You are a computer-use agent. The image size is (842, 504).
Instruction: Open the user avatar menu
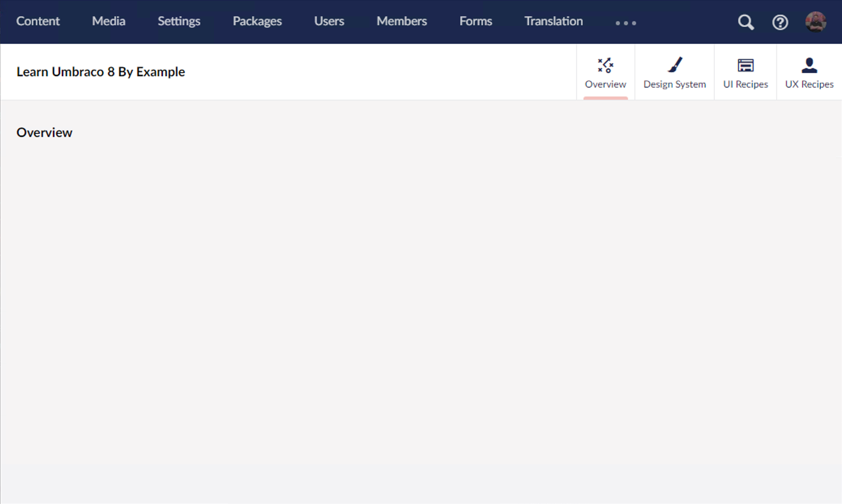click(x=816, y=22)
